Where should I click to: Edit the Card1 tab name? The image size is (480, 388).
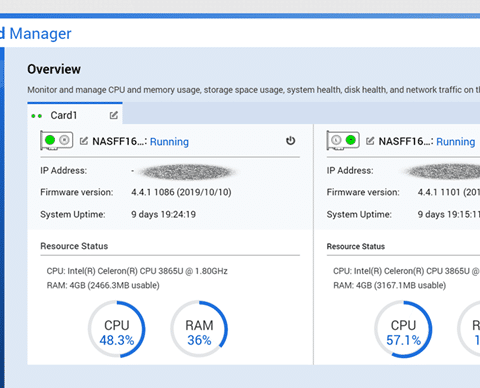click(x=114, y=115)
